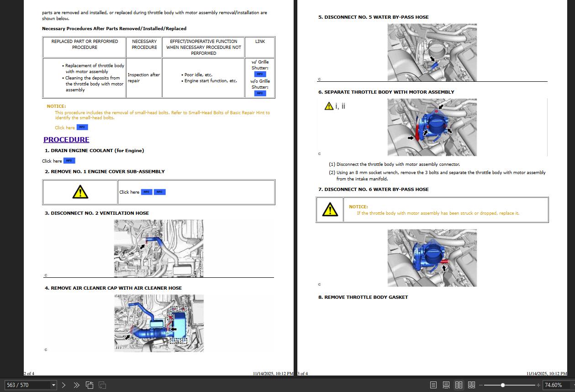Click the warning icon beside 'i, ii'
Image resolution: width=575 pixels, height=392 pixels.
click(x=329, y=106)
